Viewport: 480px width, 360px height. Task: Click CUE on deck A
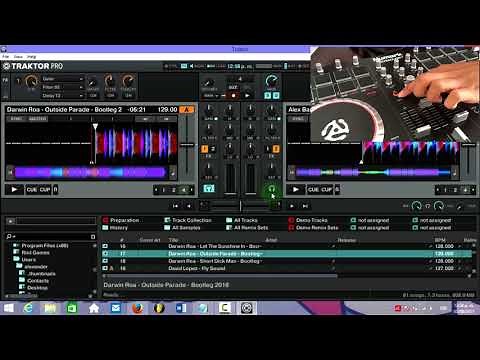tap(32, 190)
